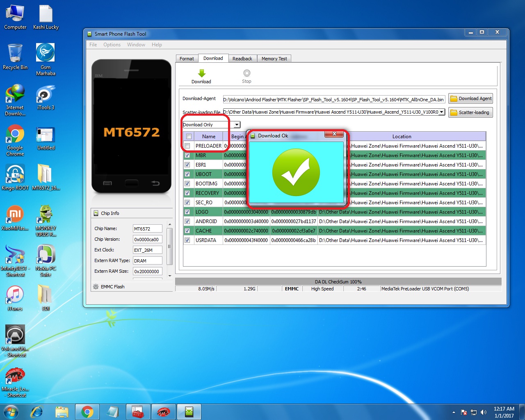The image size is (525, 420).
Task: Select the Kingo ROOT desktop shortcut
Action: click(15, 178)
